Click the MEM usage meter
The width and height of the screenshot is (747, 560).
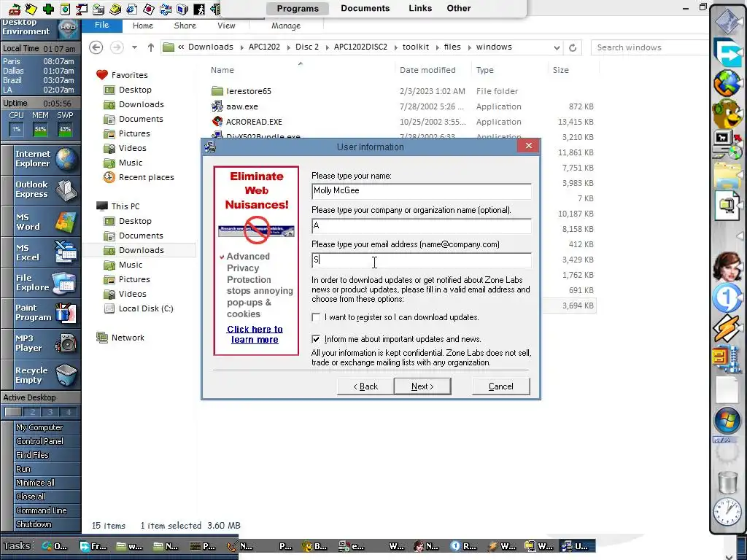(40, 129)
